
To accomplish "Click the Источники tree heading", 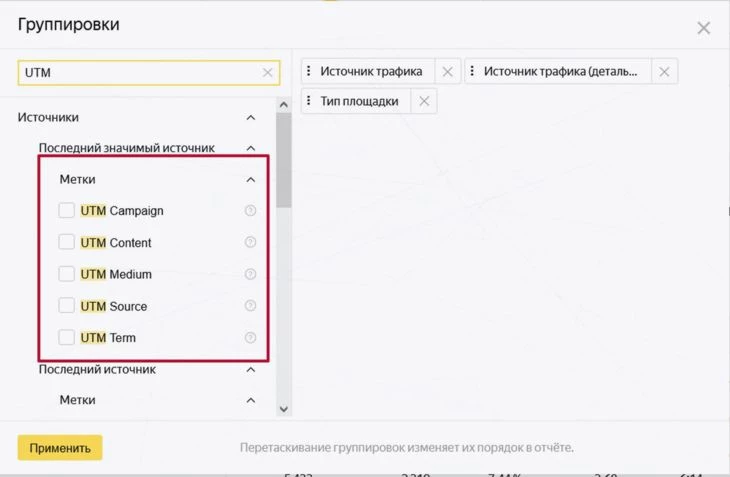I will [x=48, y=117].
